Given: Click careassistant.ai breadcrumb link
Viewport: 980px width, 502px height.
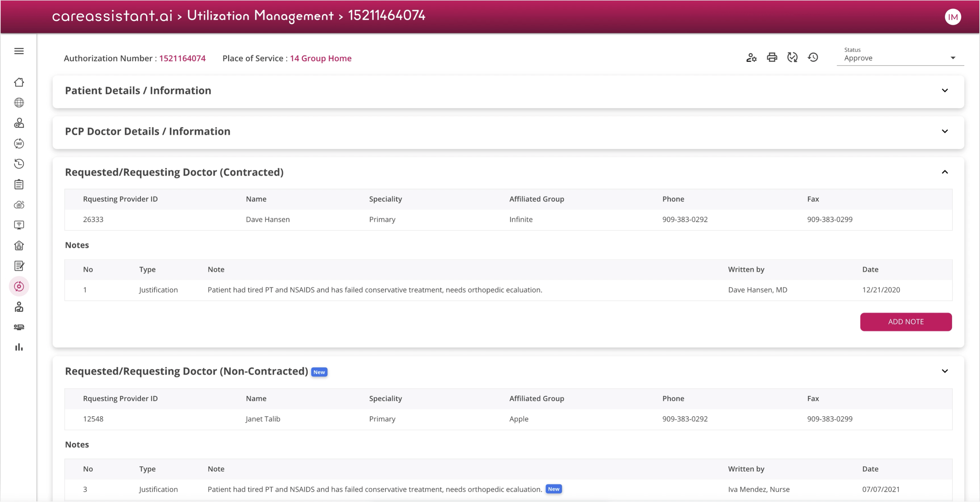Looking at the screenshot, I should [112, 16].
